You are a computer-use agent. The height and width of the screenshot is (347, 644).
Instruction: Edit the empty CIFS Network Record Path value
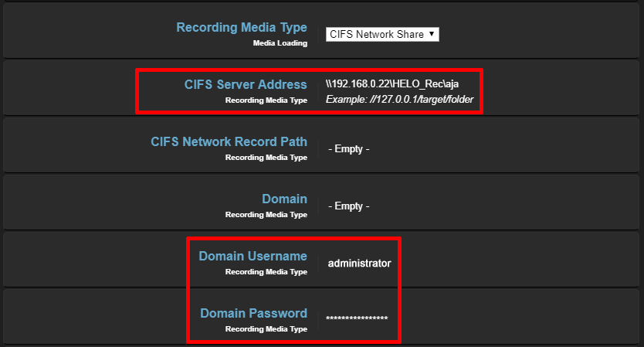pyautogui.click(x=349, y=148)
